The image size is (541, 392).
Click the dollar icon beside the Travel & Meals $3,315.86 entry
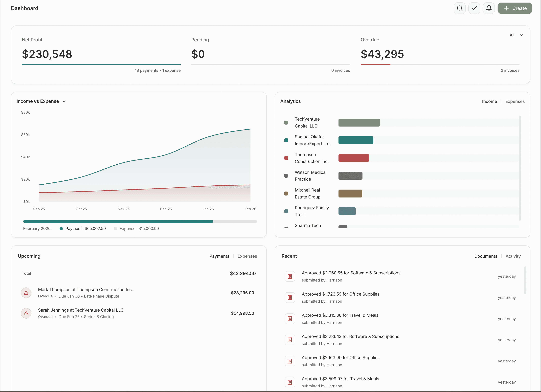click(290, 319)
